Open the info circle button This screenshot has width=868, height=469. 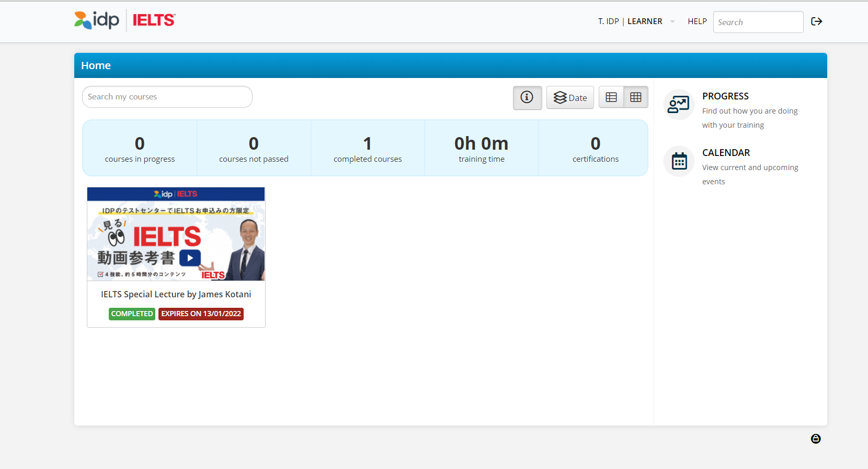pos(527,97)
